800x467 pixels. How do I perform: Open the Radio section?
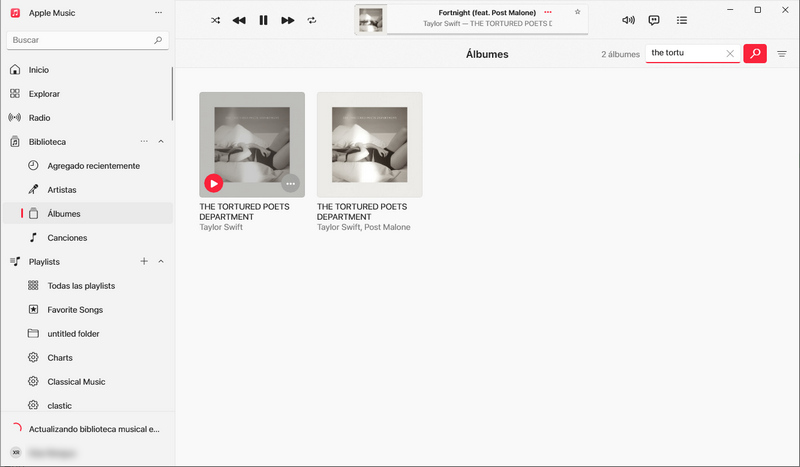coord(88,118)
